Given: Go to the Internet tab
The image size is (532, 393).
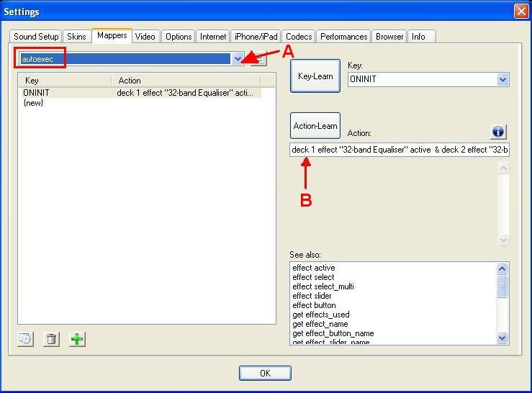Looking at the screenshot, I should point(213,36).
